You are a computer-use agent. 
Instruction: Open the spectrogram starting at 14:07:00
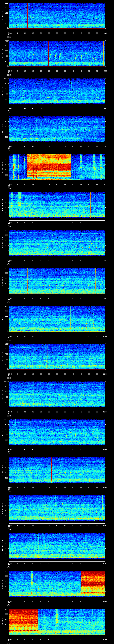57,243
